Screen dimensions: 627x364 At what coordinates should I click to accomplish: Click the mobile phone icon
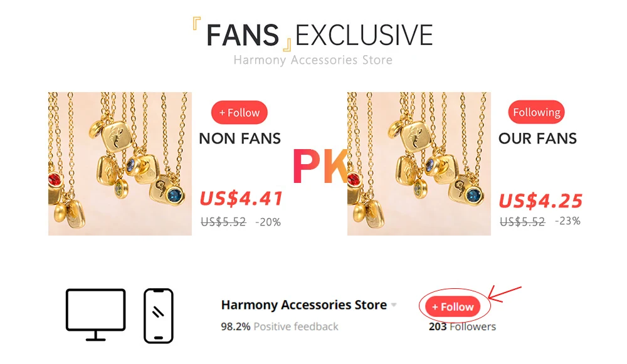[x=159, y=316]
